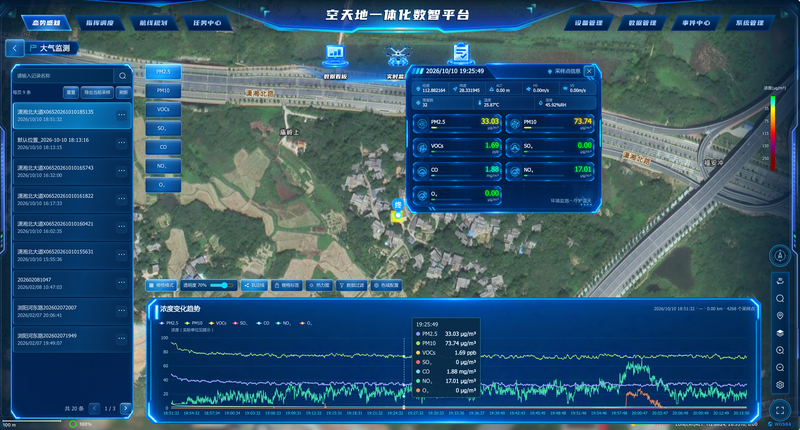Click the icon above the map search tool

click(x=780, y=281)
